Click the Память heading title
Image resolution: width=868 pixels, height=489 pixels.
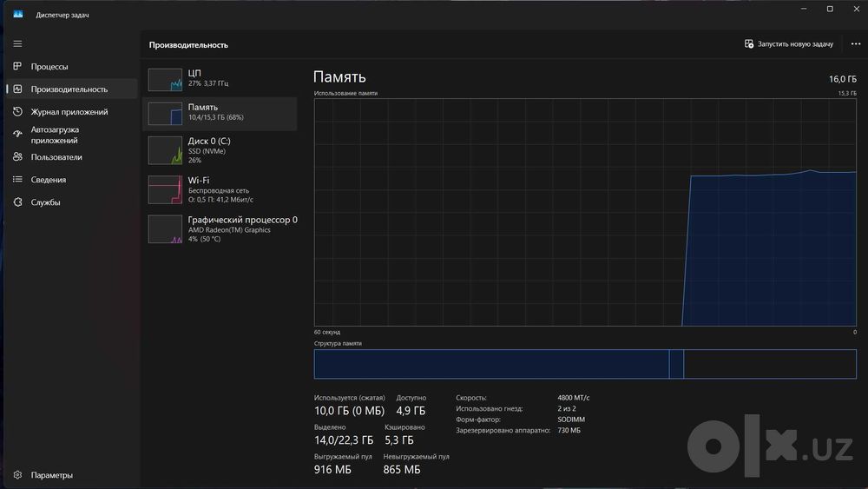click(x=339, y=77)
